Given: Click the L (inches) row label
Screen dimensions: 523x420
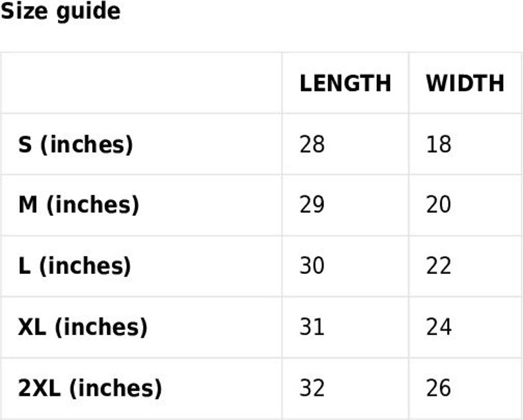Looking at the screenshot, I should [74, 266].
